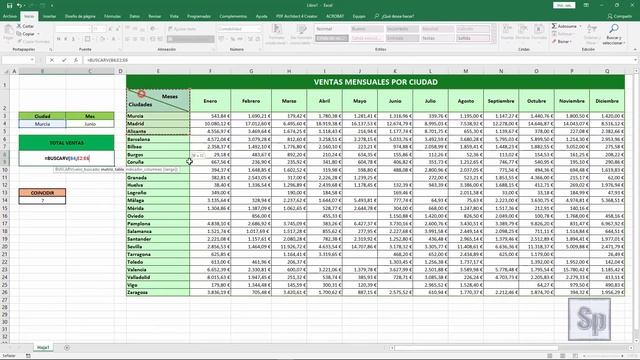This screenshot has width=640, height=360.
Task: Toggle the Combinar y centrar button
Action: coord(190,39)
